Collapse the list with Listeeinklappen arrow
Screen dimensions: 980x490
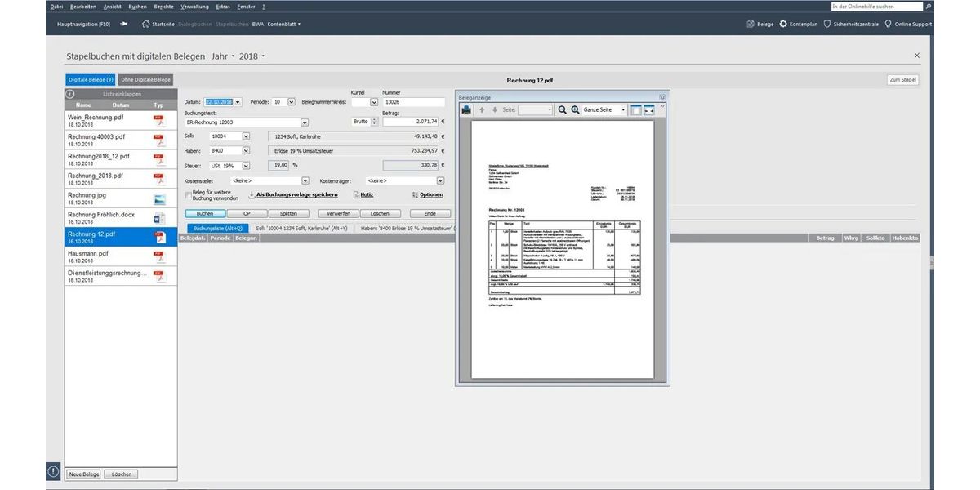coord(71,94)
